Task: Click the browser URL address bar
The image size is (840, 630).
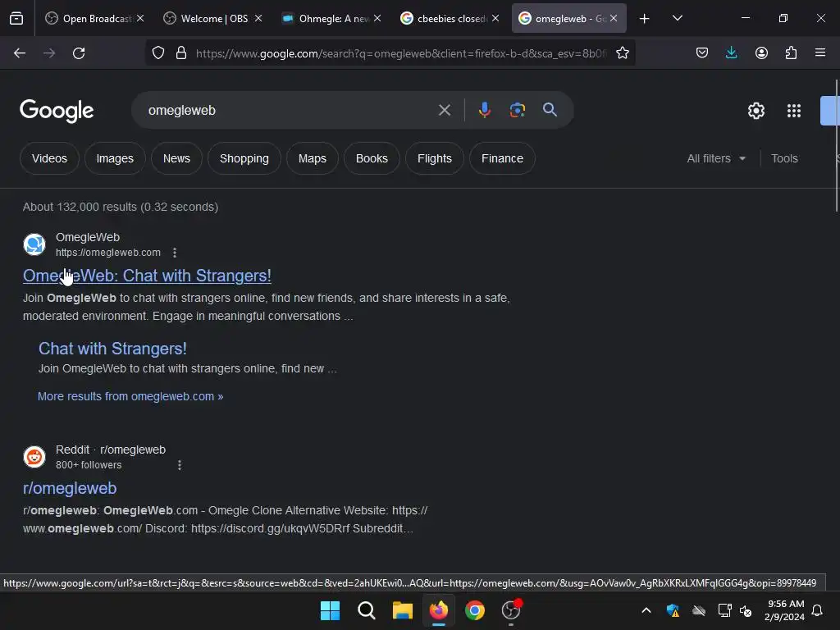Action: [x=400, y=53]
